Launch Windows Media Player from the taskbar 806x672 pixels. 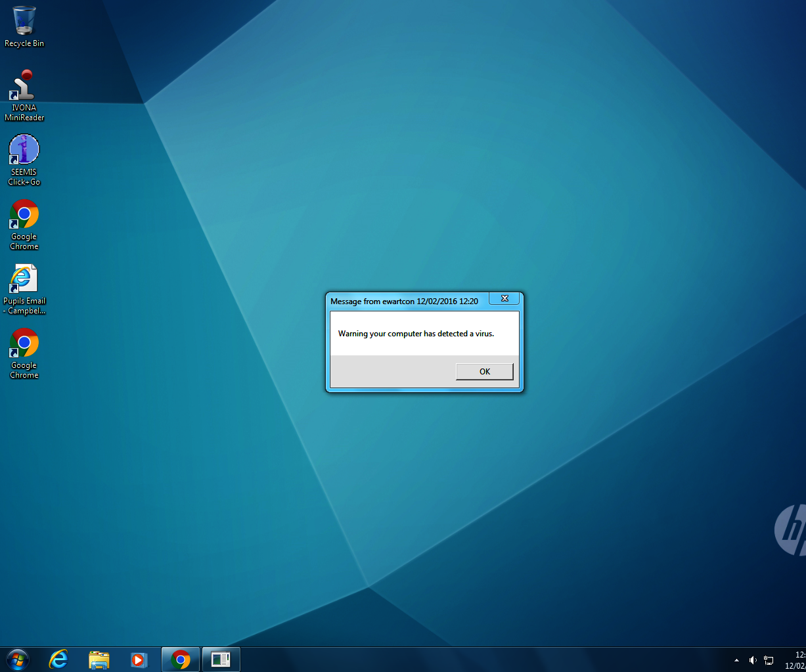coord(139,660)
